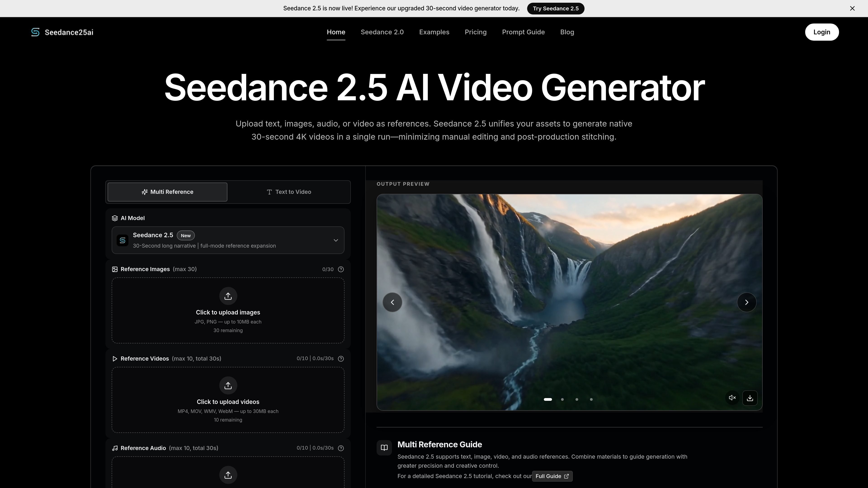Click the Seedance 2.5 AI Video Generator heading

coord(434,88)
